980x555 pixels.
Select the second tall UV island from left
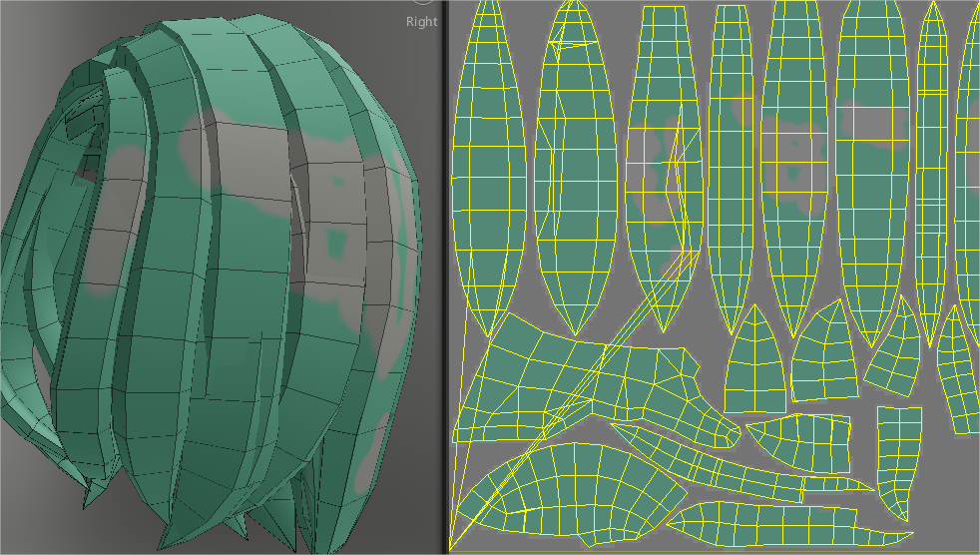(573, 170)
